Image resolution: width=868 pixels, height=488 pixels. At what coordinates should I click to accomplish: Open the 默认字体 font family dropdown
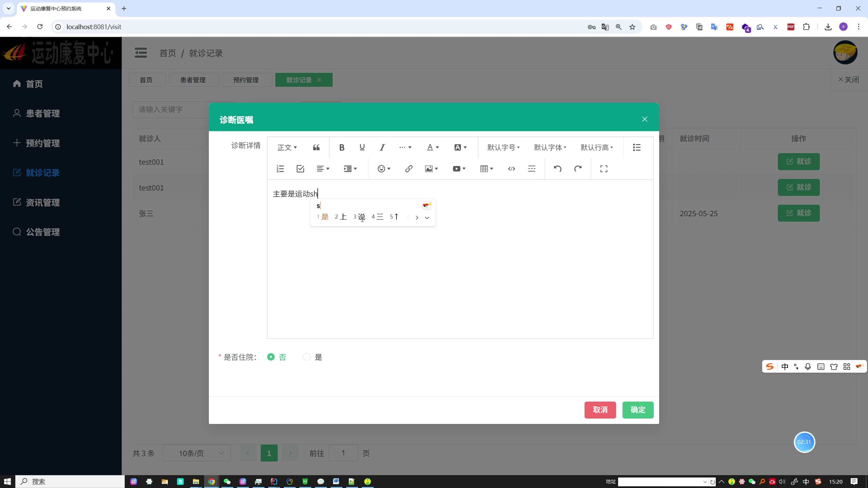pyautogui.click(x=550, y=147)
